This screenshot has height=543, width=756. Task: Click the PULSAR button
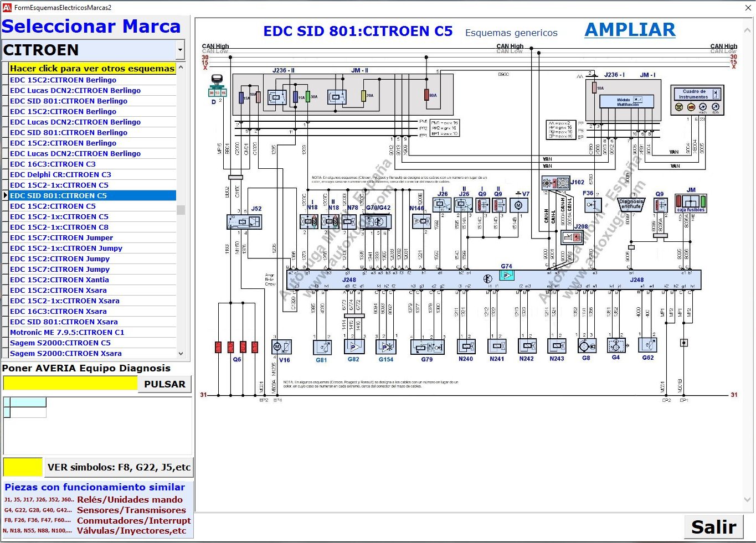tap(164, 384)
